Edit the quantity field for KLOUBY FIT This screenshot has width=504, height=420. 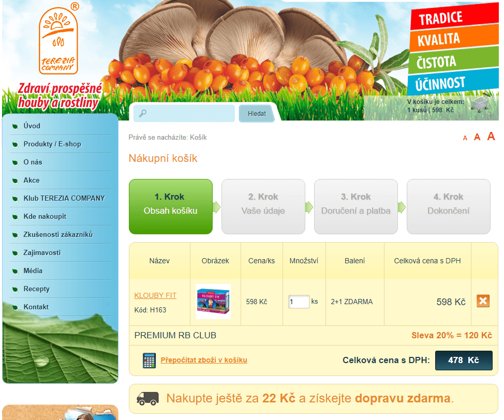coord(299,302)
